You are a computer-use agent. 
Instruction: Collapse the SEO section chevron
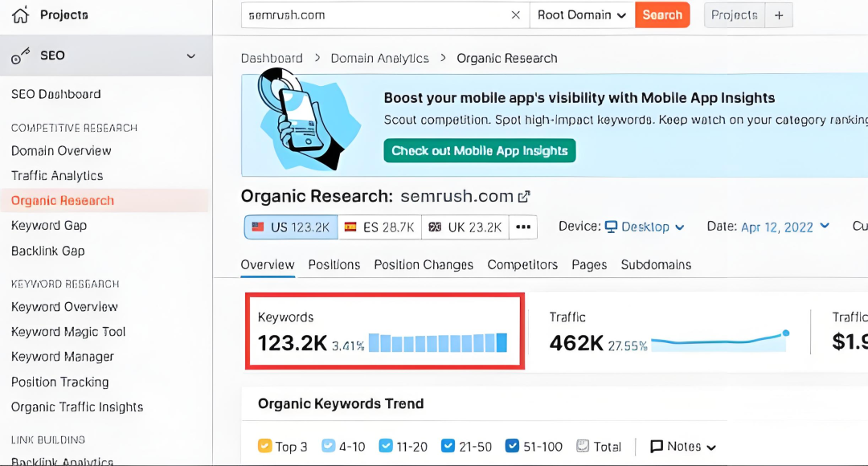pyautogui.click(x=191, y=55)
